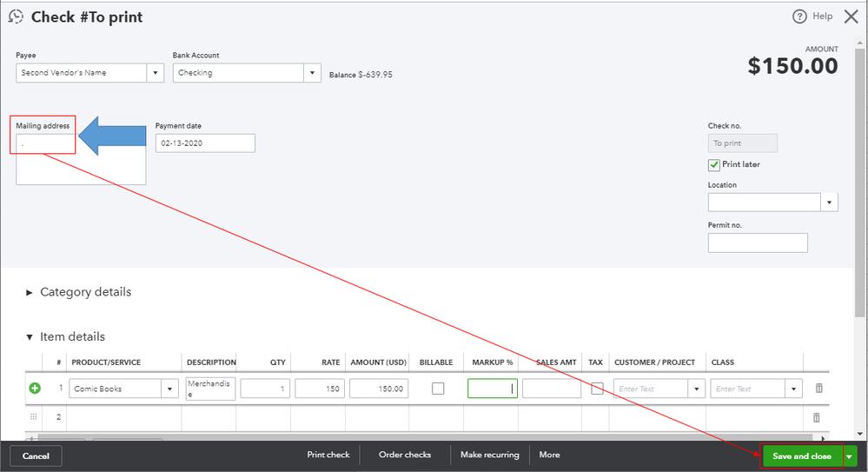Viewport: 868px width, 472px height.
Task: Click the scroll down arrow on the scrollbar
Action: (x=859, y=434)
